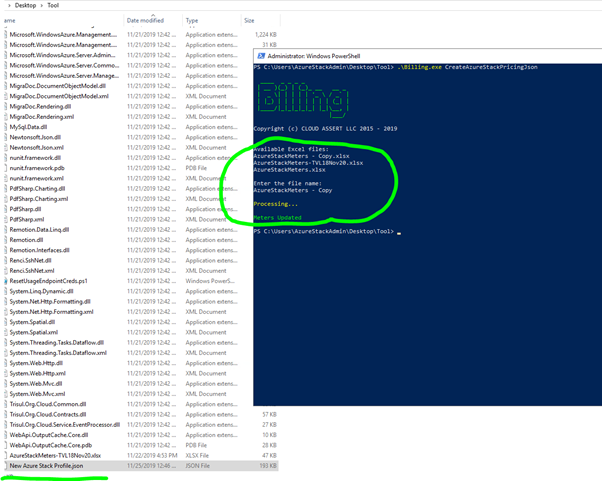
Task: Select PdfSharp.Charting.dll file
Action: pyautogui.click(x=37, y=188)
